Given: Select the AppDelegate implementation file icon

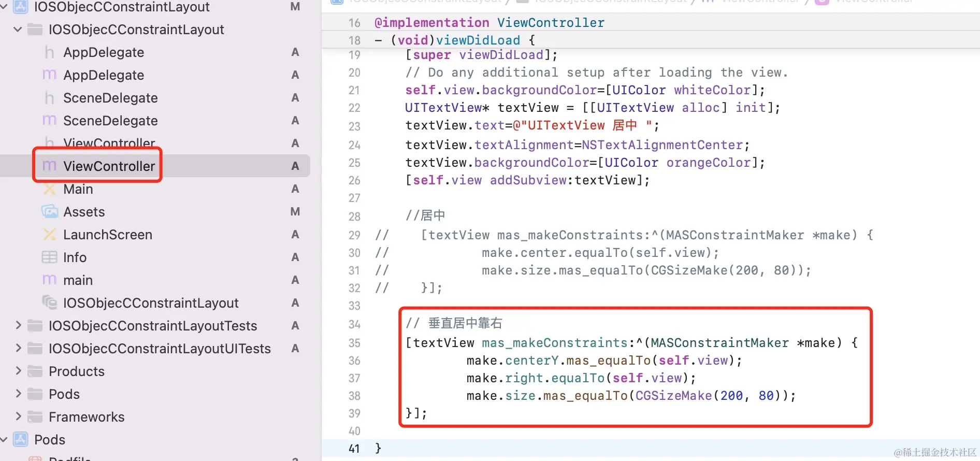Looking at the screenshot, I should coord(49,75).
